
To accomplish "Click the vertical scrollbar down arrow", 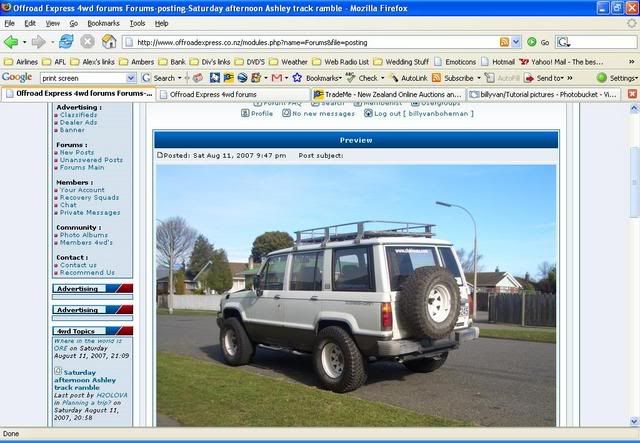I will [x=634, y=421].
